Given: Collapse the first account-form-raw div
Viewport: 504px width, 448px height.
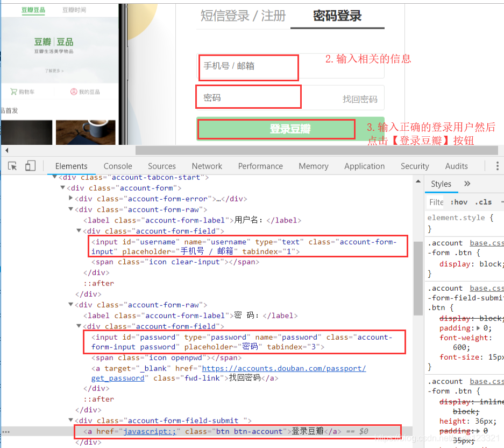Looking at the screenshot, I should tap(70, 209).
